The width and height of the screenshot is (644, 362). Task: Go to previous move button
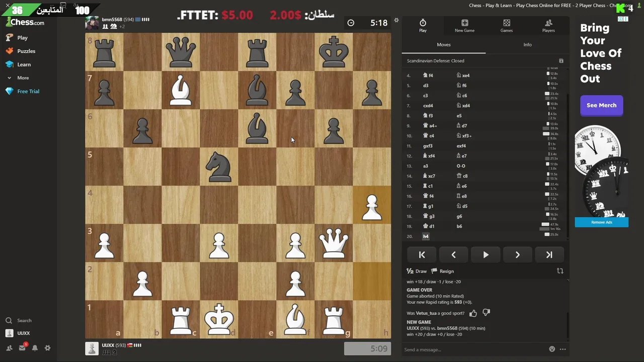tap(454, 255)
